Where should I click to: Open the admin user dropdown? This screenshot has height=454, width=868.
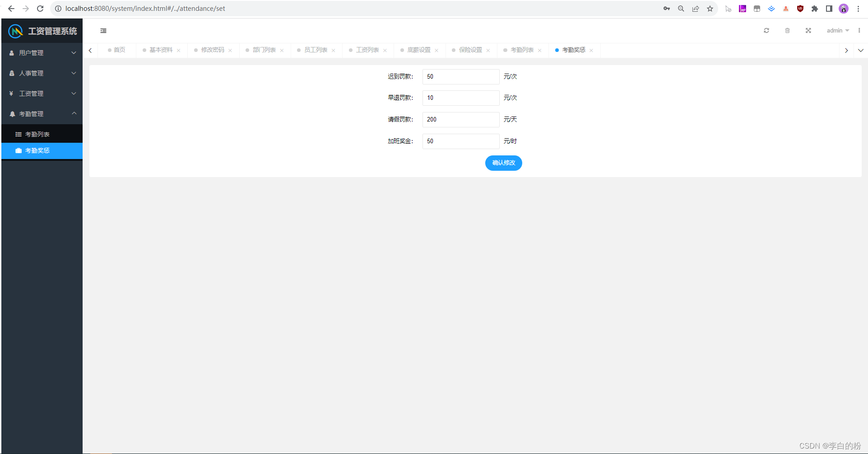(x=838, y=31)
